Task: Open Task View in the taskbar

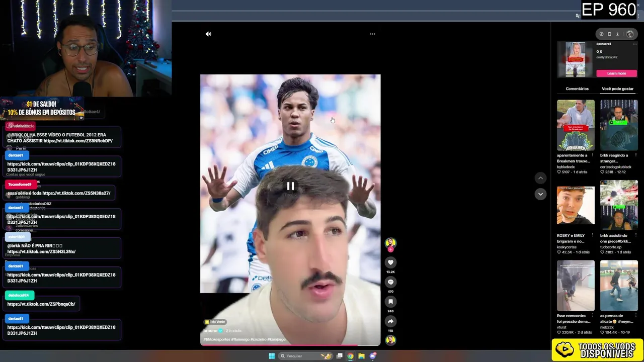Action: (340, 356)
